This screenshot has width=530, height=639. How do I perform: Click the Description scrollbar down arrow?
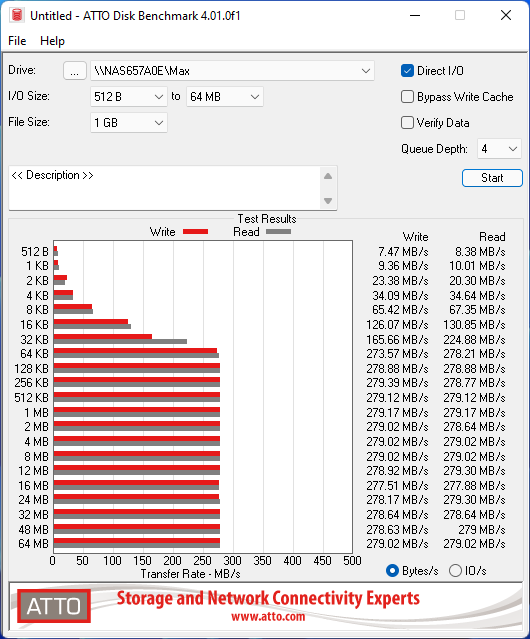328,201
